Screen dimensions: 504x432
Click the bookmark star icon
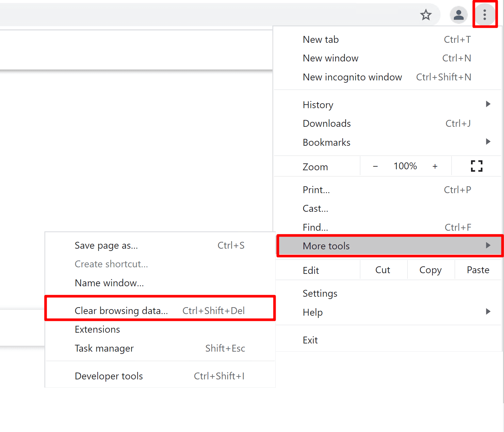(426, 15)
